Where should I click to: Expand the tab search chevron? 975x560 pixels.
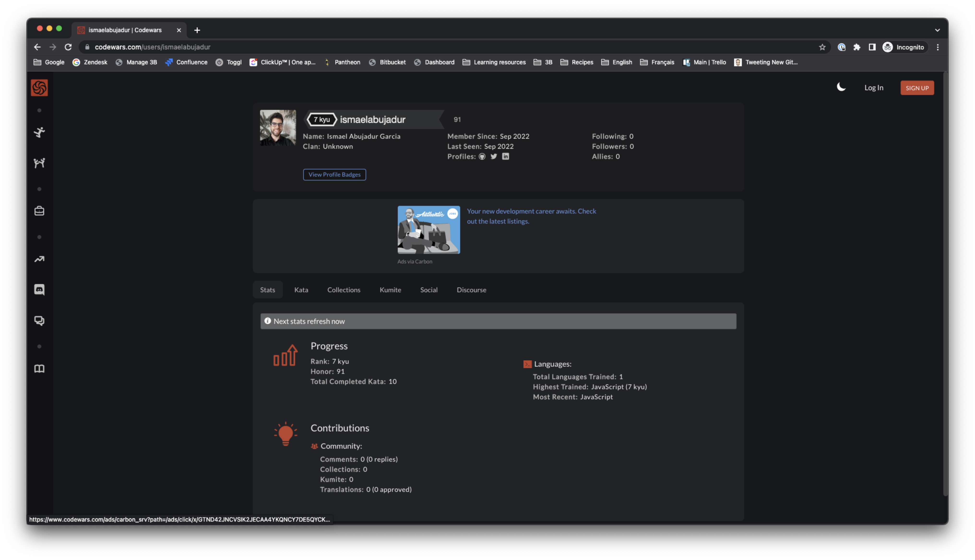937,30
